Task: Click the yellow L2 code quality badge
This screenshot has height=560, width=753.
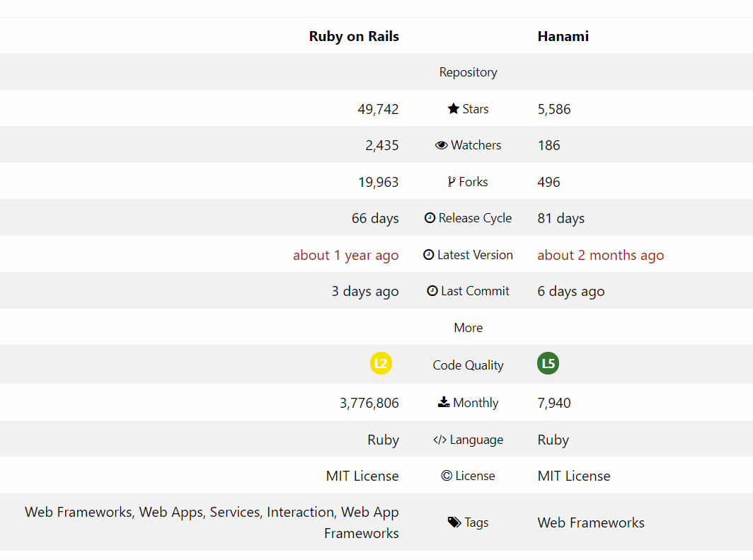Action: (x=381, y=363)
